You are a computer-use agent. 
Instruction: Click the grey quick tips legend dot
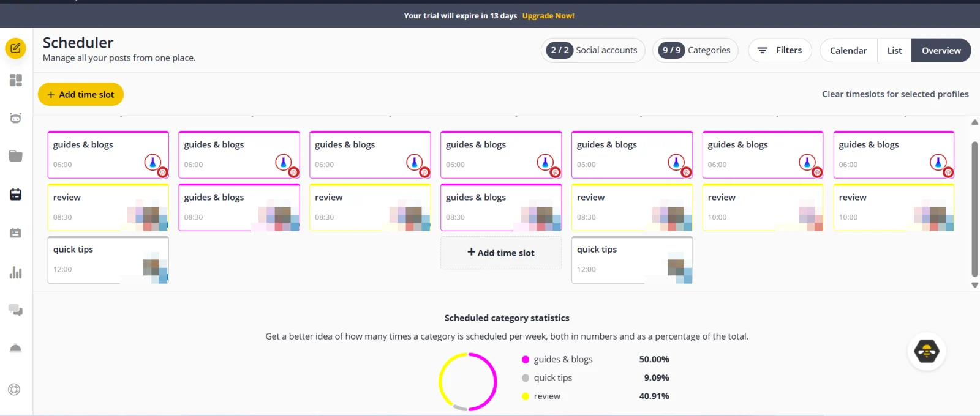tap(526, 377)
